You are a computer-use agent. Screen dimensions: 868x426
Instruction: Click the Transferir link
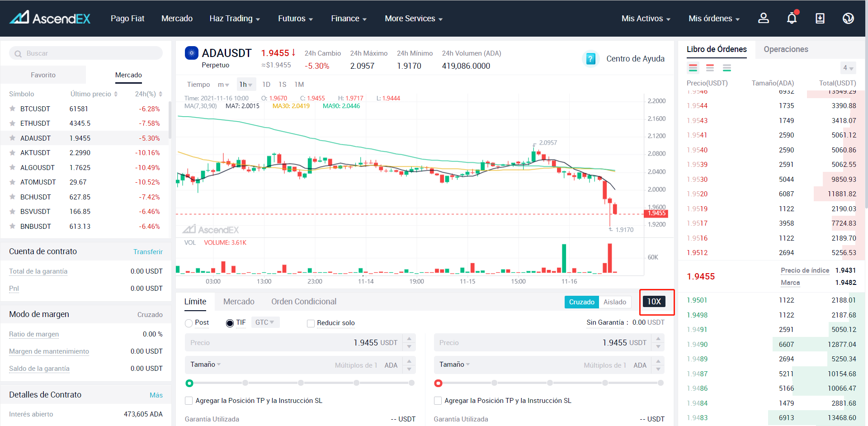(148, 252)
